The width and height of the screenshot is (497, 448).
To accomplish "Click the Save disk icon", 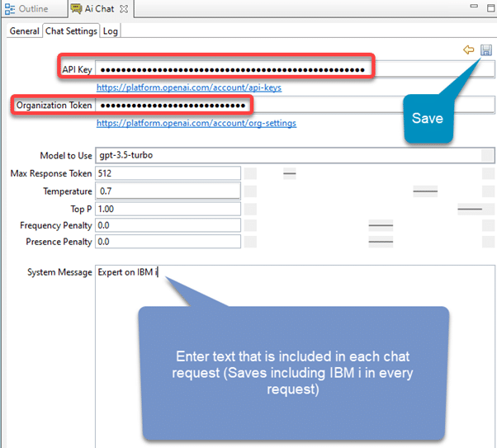I will (x=485, y=50).
